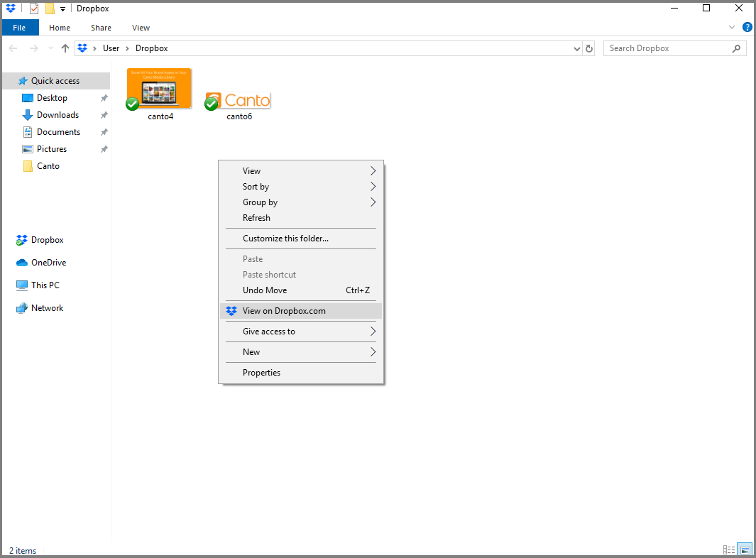
Task: Click the pin icon next to Downloads
Action: pyautogui.click(x=104, y=115)
